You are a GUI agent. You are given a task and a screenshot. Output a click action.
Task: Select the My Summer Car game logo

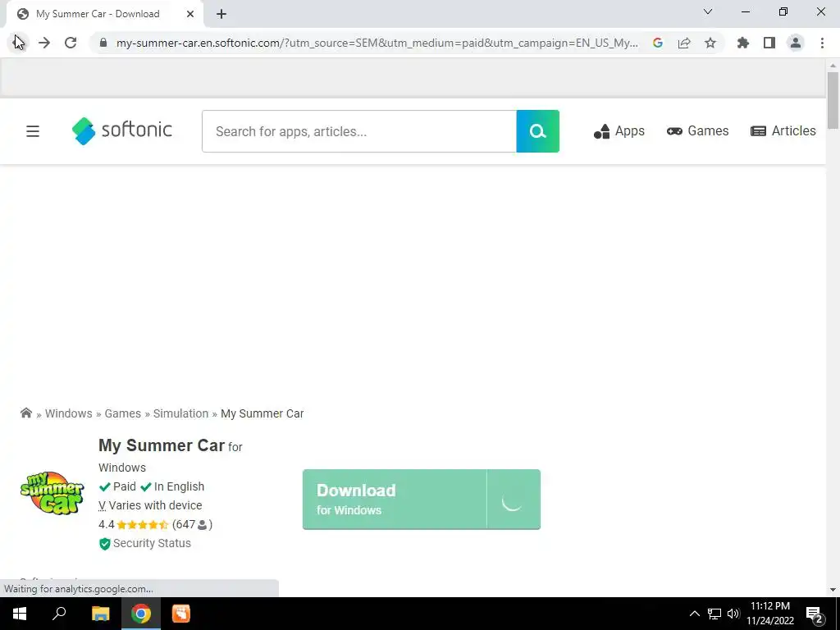[x=52, y=493]
